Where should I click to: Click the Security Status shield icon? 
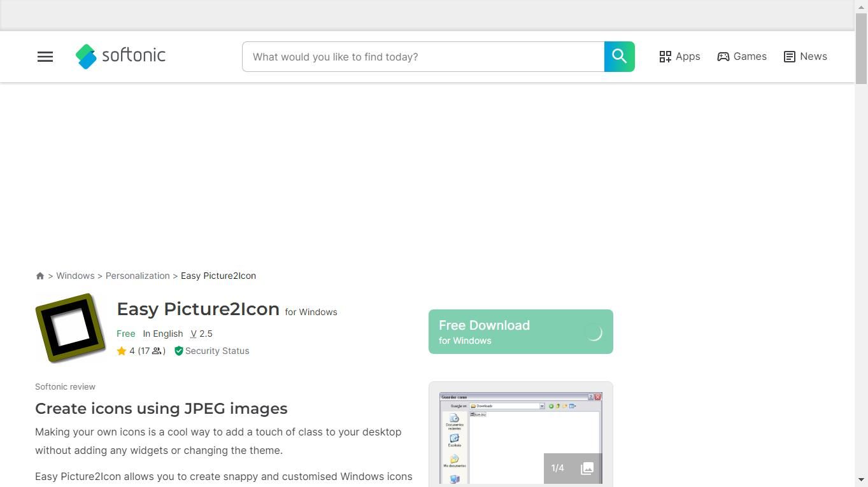point(179,351)
